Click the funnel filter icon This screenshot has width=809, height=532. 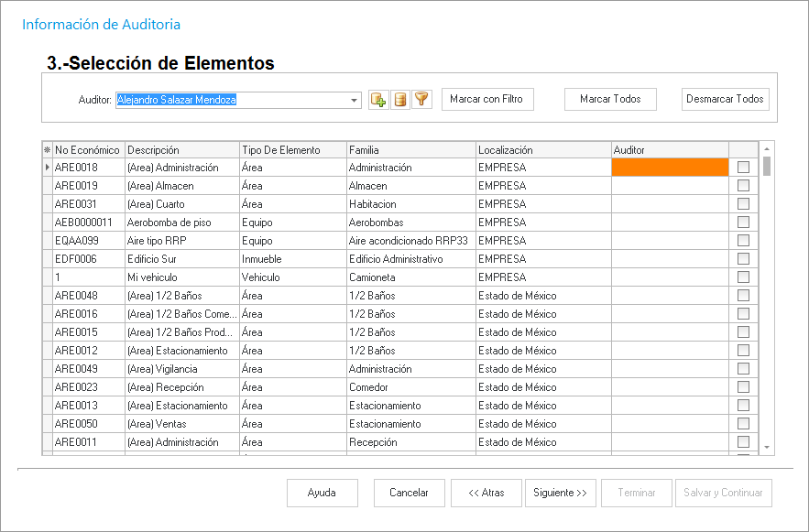[421, 100]
